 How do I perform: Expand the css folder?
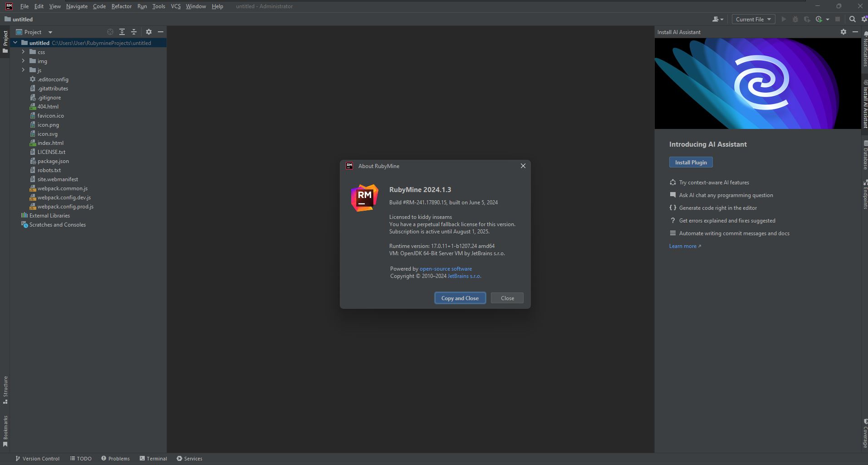coord(23,52)
